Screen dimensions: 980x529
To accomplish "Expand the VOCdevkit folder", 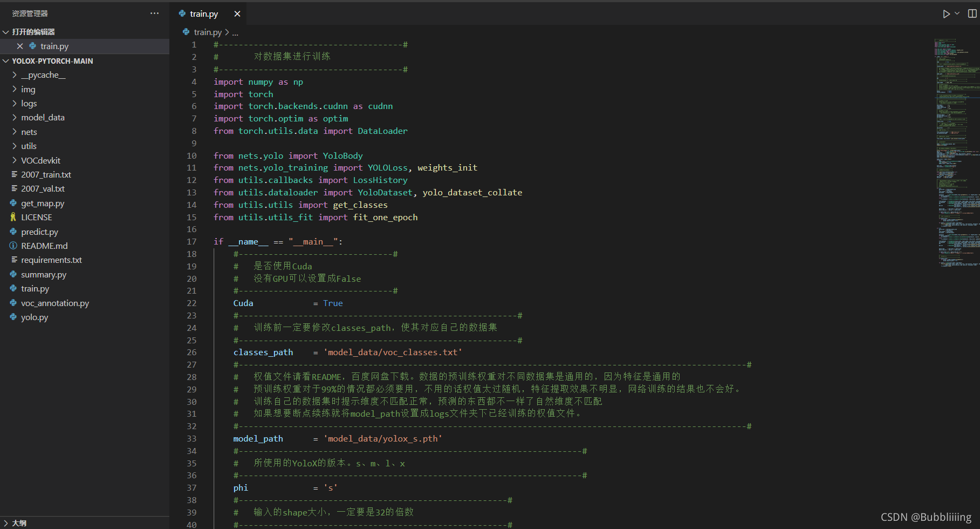I will tap(15, 160).
